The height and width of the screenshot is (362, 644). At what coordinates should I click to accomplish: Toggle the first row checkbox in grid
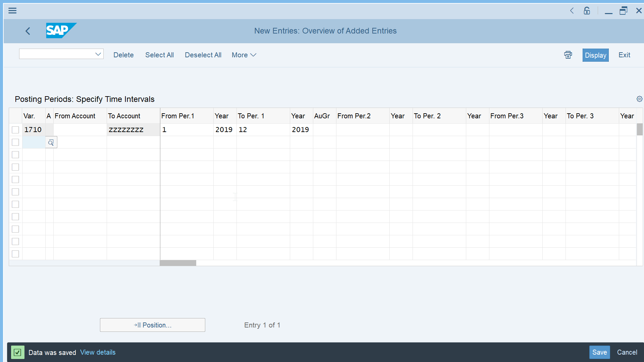coord(15,129)
